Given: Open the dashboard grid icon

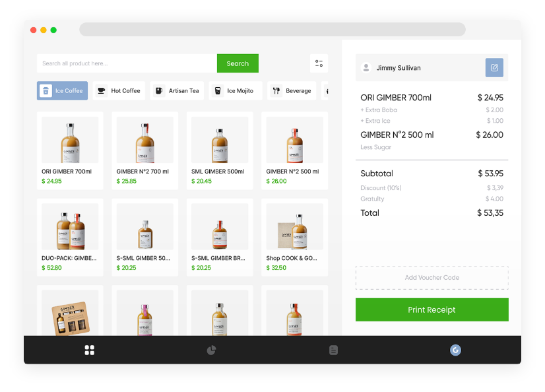Looking at the screenshot, I should tap(90, 350).
